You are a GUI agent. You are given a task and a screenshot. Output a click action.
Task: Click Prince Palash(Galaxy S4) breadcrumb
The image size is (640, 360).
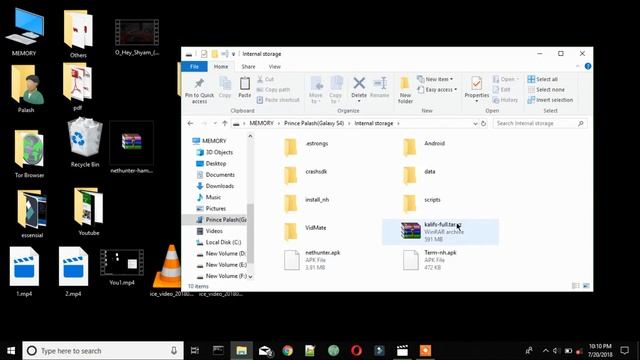coord(314,123)
